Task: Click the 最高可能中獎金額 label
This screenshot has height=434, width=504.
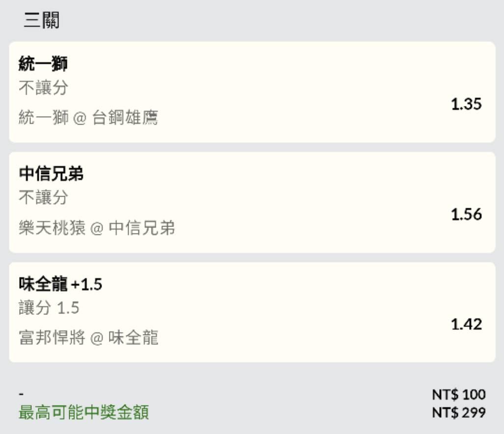Action: coord(83,413)
